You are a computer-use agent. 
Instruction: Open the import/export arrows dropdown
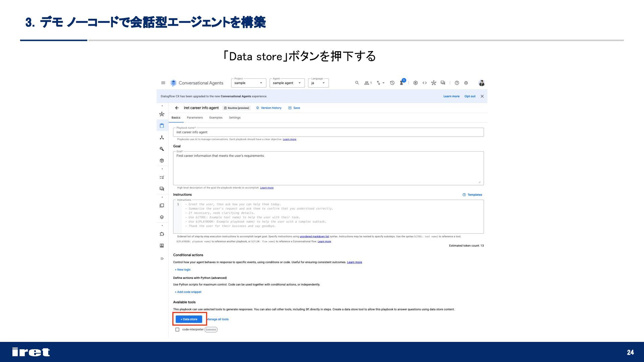point(380,83)
